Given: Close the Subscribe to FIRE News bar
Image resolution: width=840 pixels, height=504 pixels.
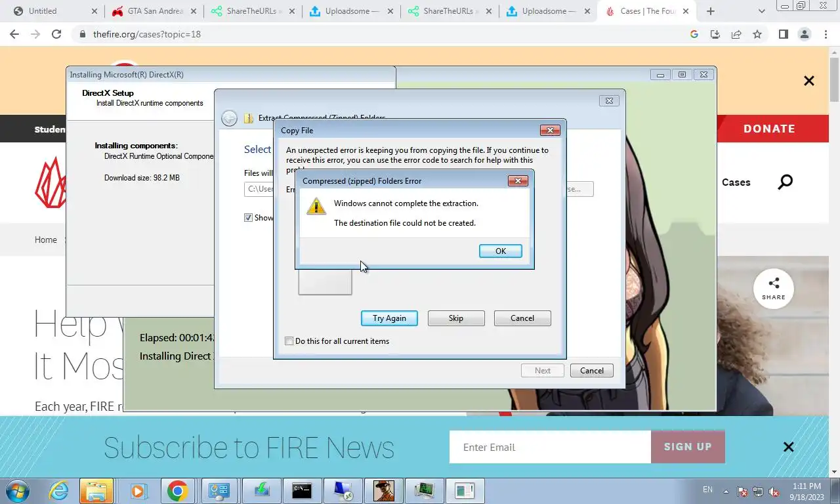Looking at the screenshot, I should [x=789, y=447].
